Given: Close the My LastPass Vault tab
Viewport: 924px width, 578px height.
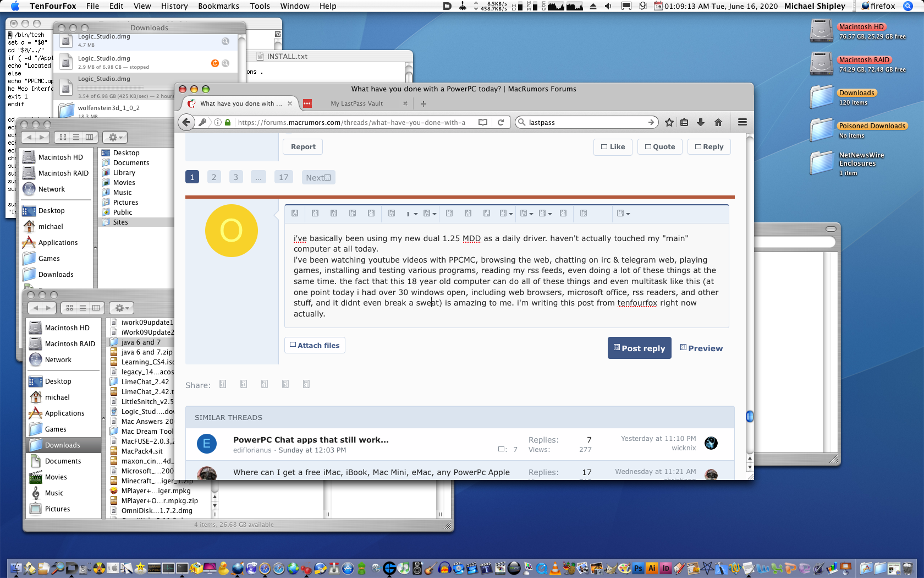Looking at the screenshot, I should pos(405,103).
